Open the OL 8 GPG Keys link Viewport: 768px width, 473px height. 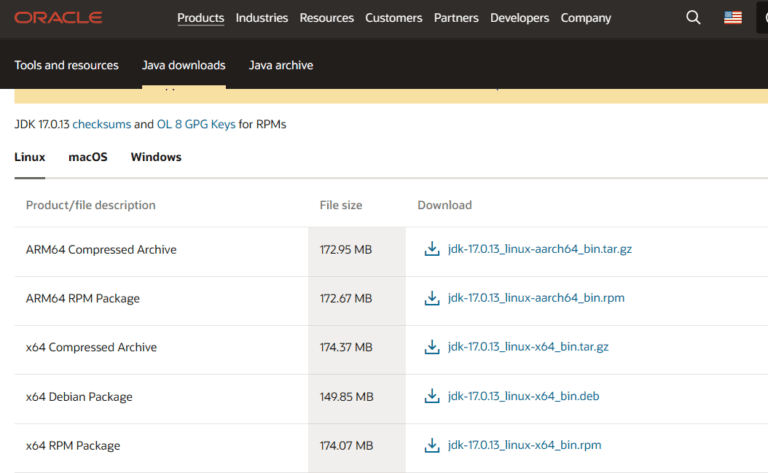point(196,125)
